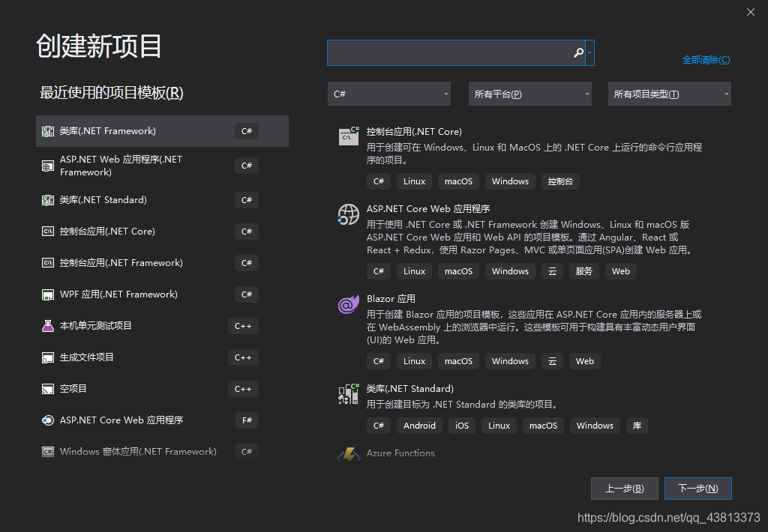Select the 控制台应用(.NET Core) template icon
The image size is (768, 532).
(348, 137)
